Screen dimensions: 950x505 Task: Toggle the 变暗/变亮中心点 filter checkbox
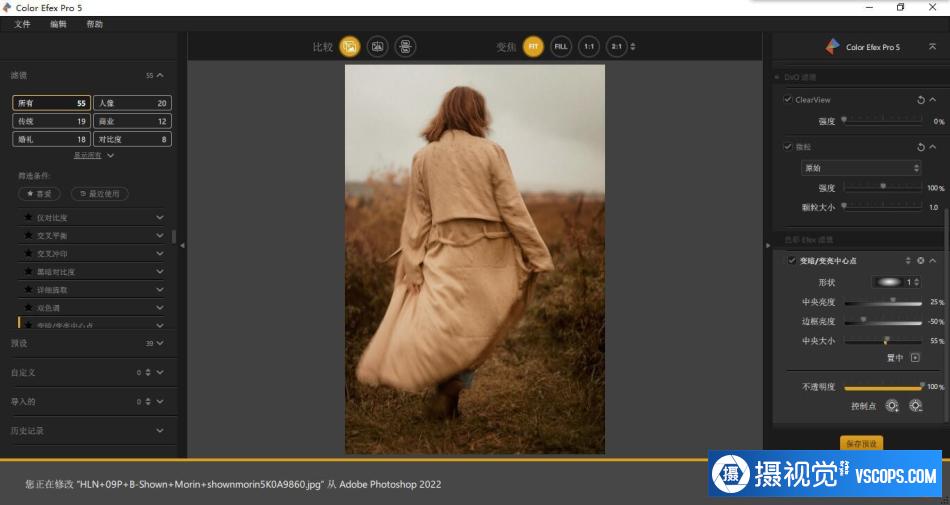click(791, 260)
